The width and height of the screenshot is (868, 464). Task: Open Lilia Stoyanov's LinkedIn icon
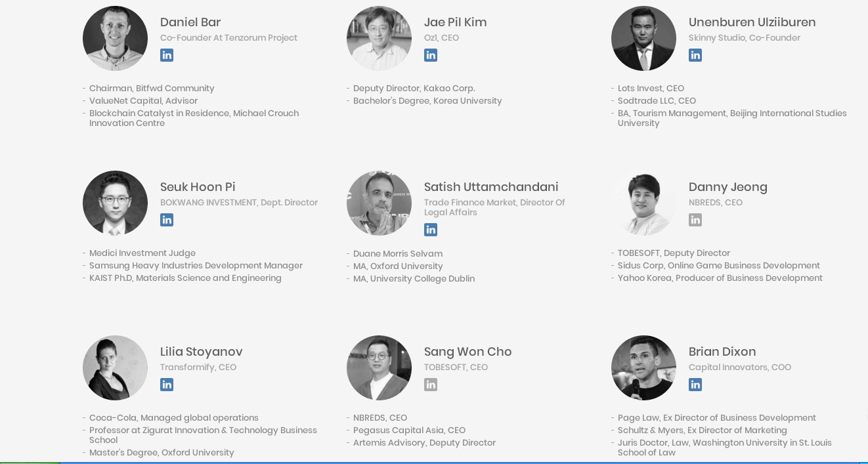pyautogui.click(x=167, y=385)
